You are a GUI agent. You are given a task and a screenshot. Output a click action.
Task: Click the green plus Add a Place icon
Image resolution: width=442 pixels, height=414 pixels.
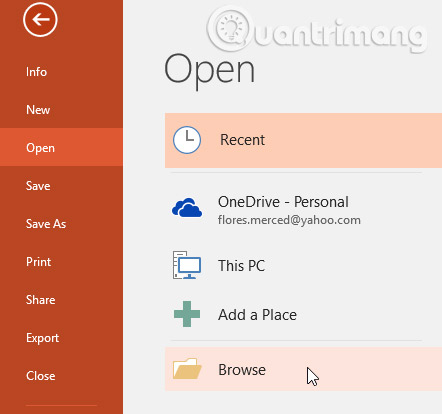[187, 314]
